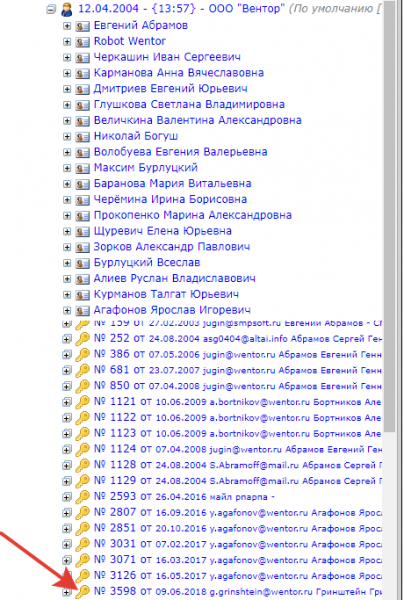Viewport: 404px width, 600px height.
Task: Select Robot Wentor contact row
Action: coord(130,41)
